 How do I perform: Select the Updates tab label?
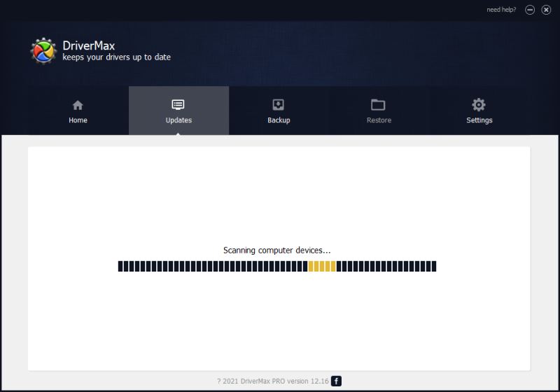point(178,120)
